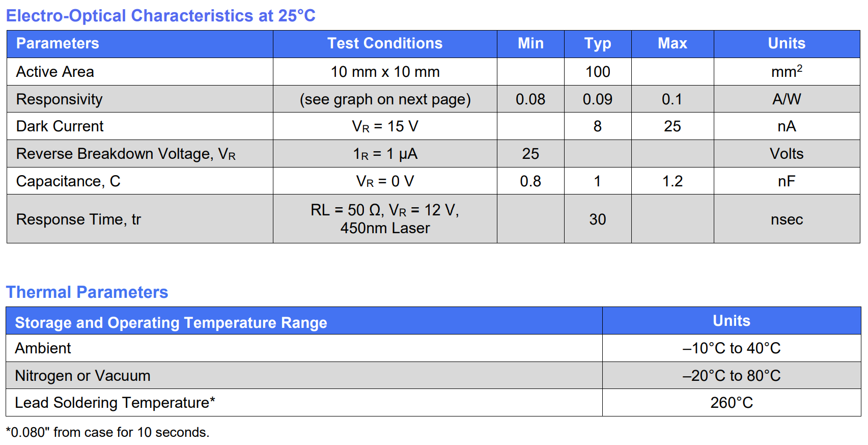Select the nsec units cell
The height and width of the screenshot is (445, 868).
787,219
